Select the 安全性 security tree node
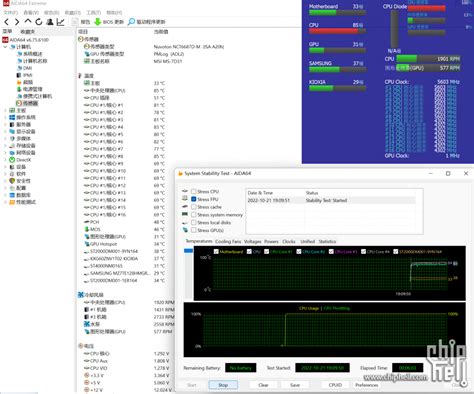This screenshot has height=394, width=474. pyautogui.click(x=20, y=181)
